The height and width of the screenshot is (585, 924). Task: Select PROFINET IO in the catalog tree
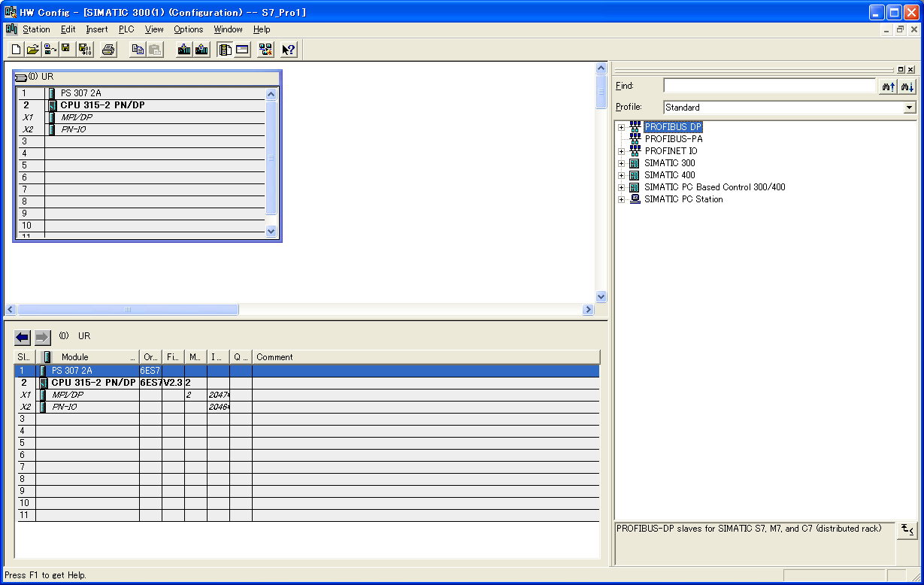point(671,151)
